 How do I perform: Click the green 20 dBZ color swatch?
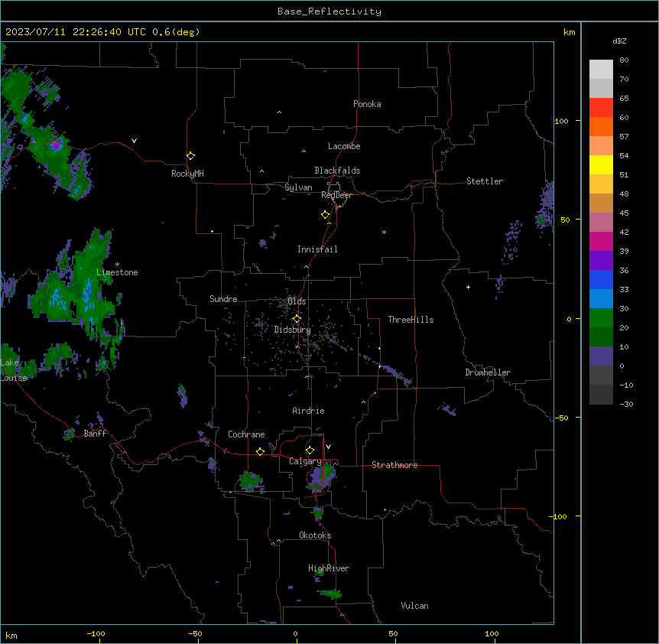[601, 318]
